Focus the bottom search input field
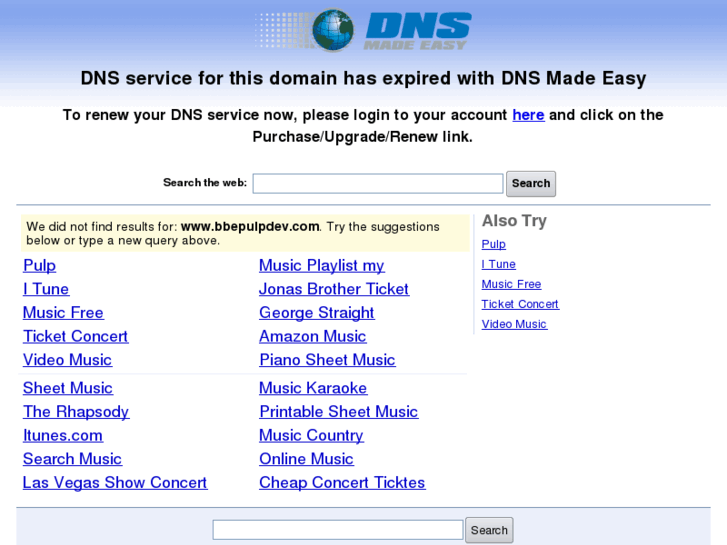 [338, 530]
